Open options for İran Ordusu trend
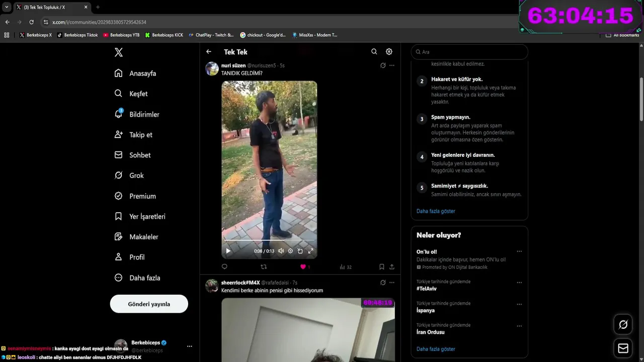The height and width of the screenshot is (362, 644). pos(519,326)
